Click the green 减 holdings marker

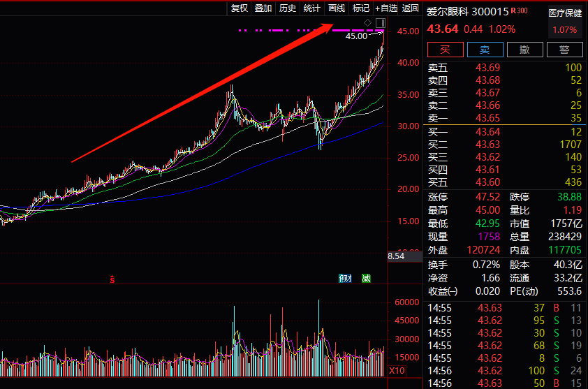click(366, 279)
